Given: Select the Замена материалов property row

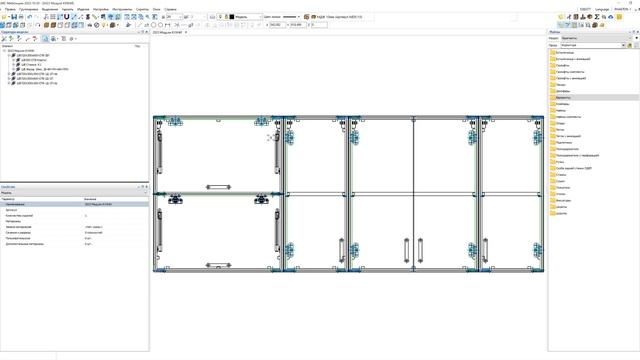Looking at the screenshot, I should pos(74,227).
